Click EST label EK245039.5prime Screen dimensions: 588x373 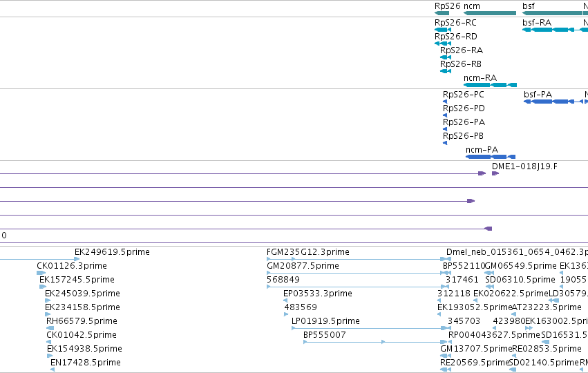[x=82, y=294]
